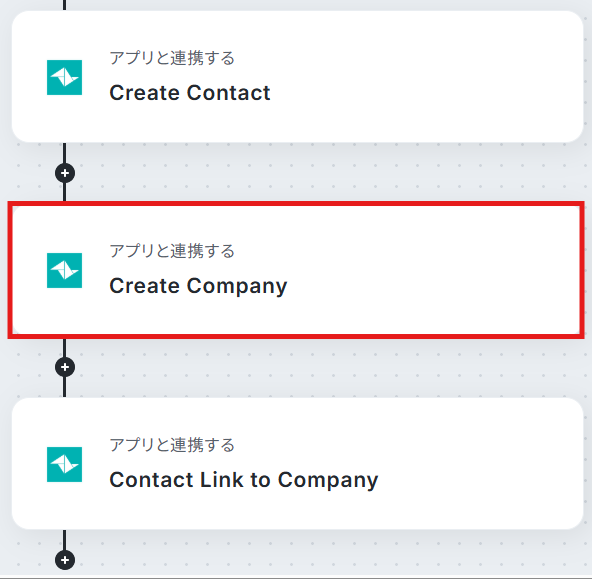Click アプリと連携する label above Create Contact
592x579 pixels.
pos(172,58)
